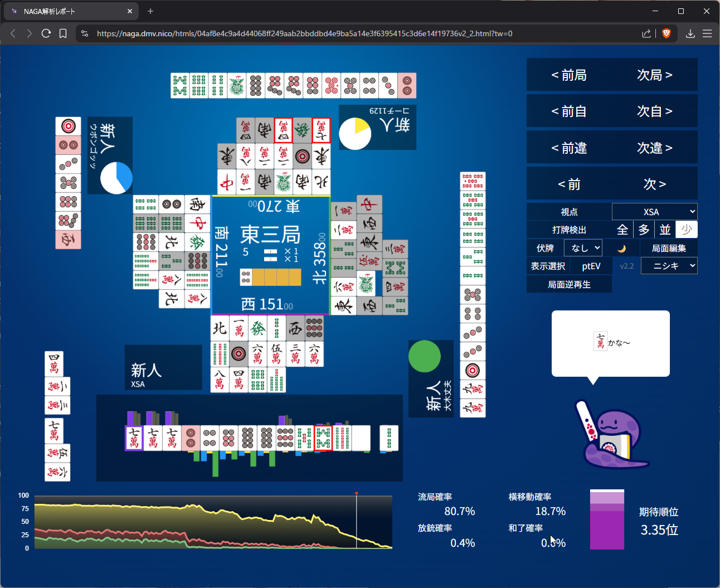Open the ニシキ model dropdown

click(x=669, y=266)
